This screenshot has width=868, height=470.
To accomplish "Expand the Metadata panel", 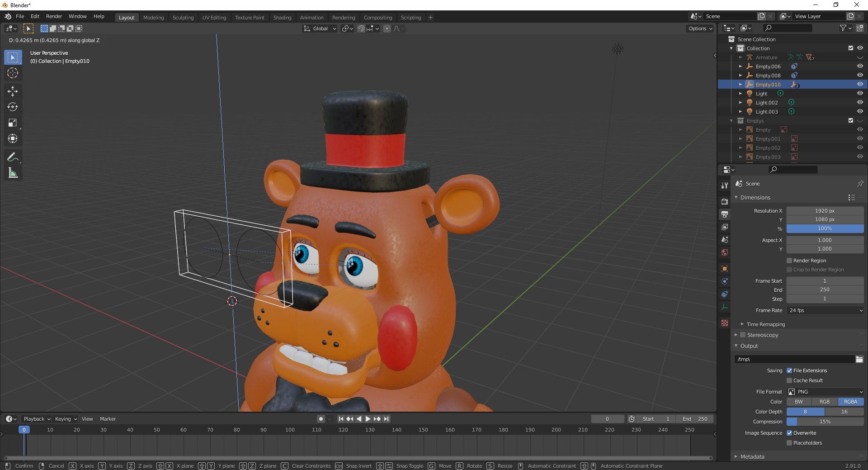I will pos(752,457).
